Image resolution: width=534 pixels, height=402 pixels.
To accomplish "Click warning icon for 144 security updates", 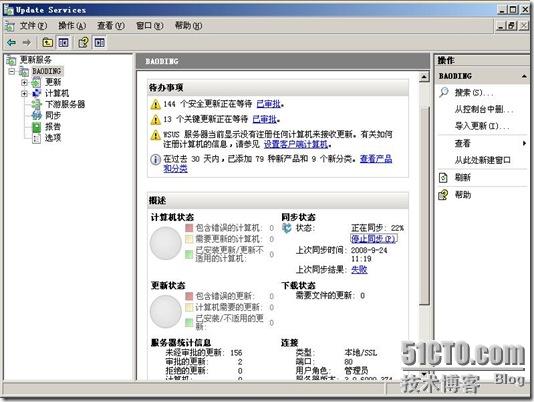I will click(x=155, y=104).
